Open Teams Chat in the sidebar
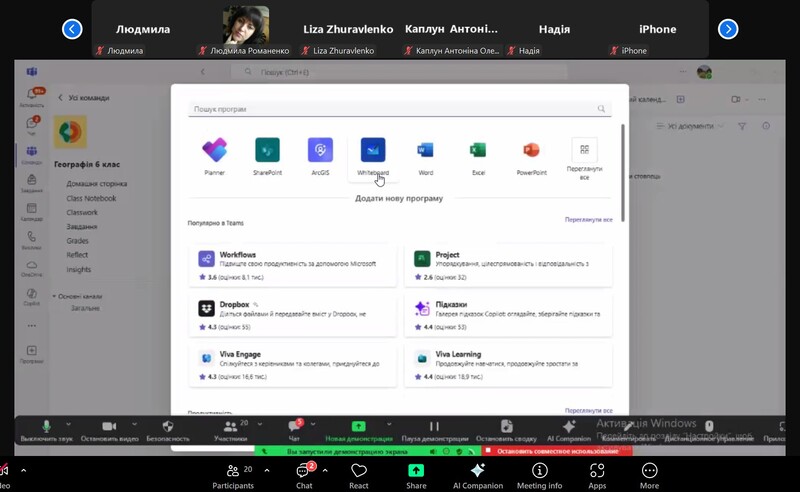This screenshot has width=800, height=492. (32, 125)
